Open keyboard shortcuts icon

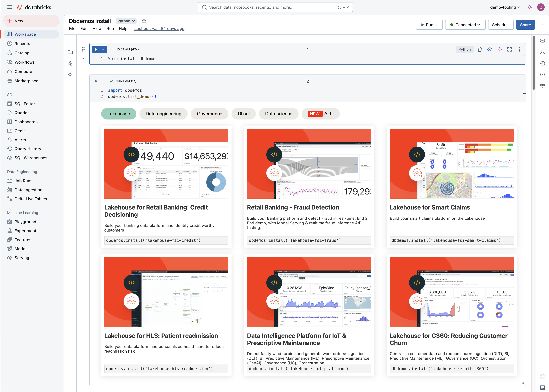(542, 376)
